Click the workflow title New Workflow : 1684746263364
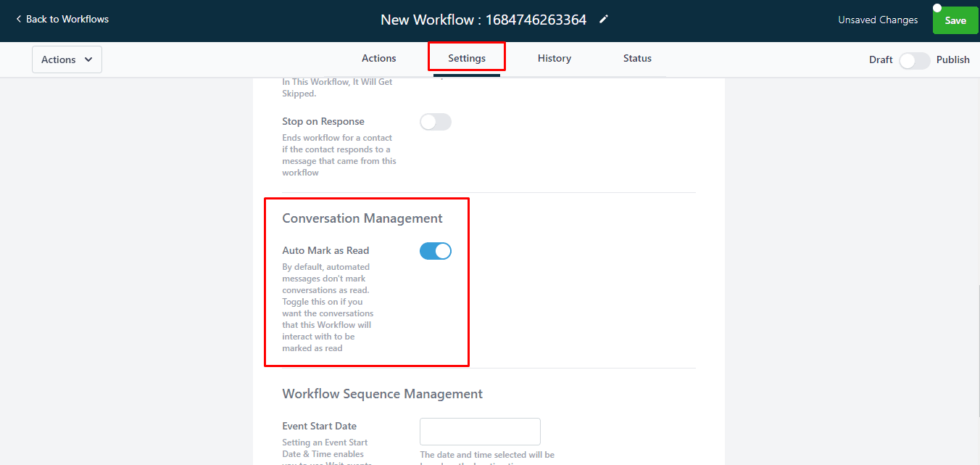 click(483, 20)
